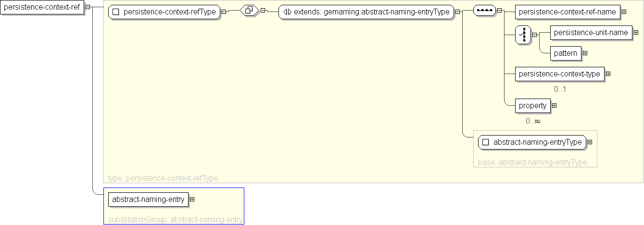Click the complex content diamond icon
The width and height of the screenshot is (644, 225).
click(x=250, y=11)
